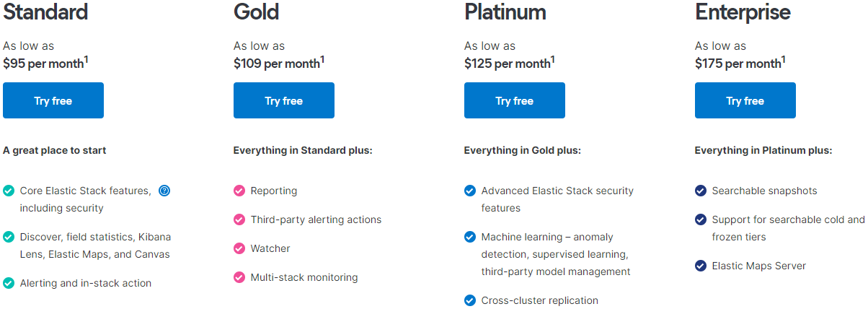Start the Gold plan free trial
The height and width of the screenshot is (309, 868).
point(284,100)
